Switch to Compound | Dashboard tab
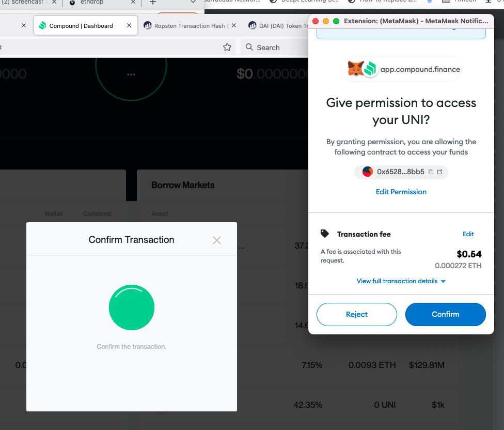This screenshot has height=430, width=504. pyautogui.click(x=86, y=25)
